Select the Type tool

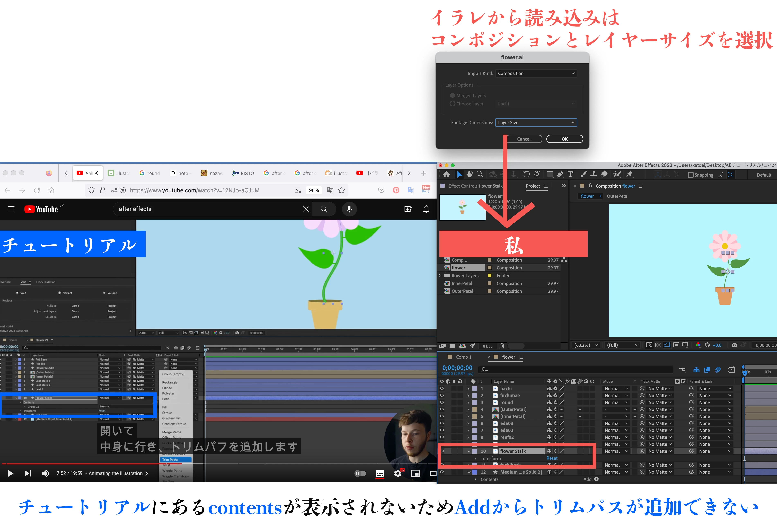pyautogui.click(x=570, y=174)
